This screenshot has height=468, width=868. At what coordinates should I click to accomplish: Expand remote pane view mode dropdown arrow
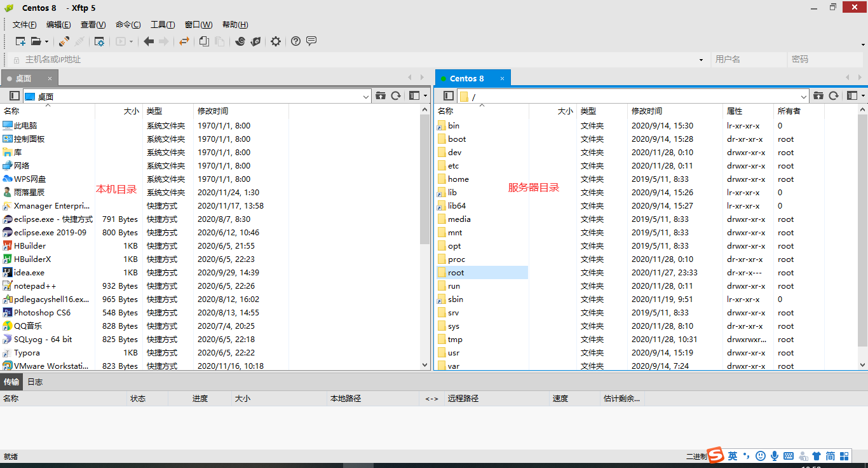coord(864,96)
